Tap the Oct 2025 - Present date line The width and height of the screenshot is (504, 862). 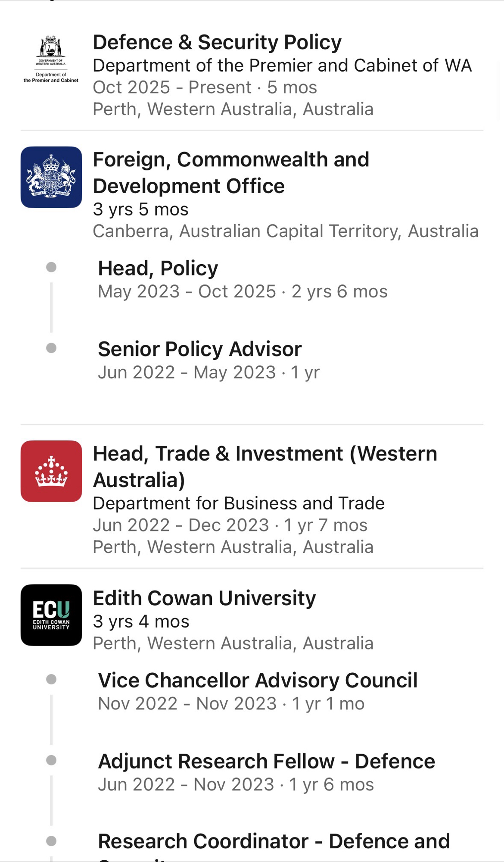tap(205, 87)
